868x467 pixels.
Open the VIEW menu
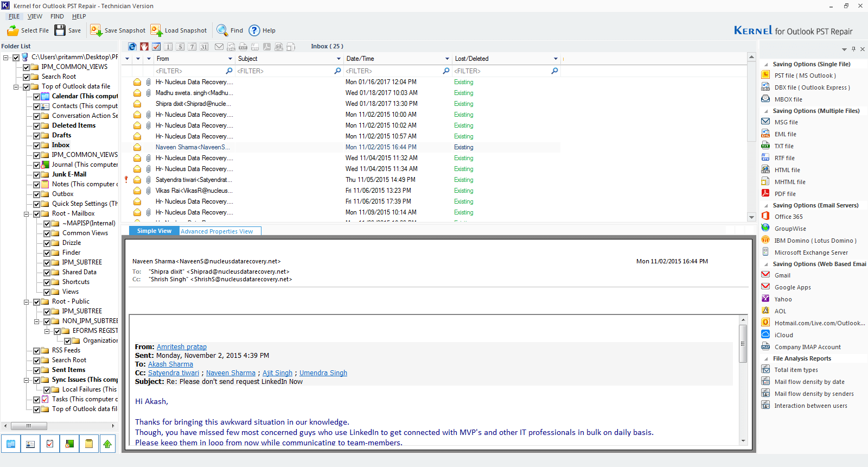coord(35,16)
